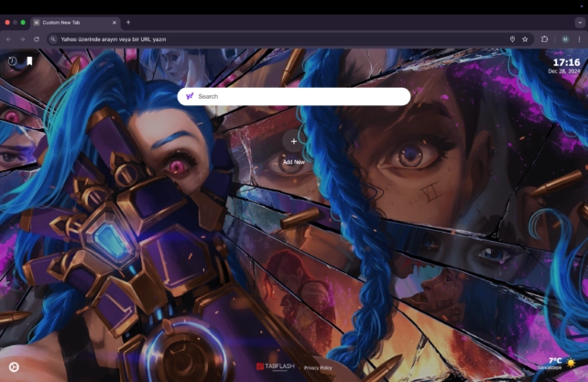
Task: Open the settings gear icon
Action: coord(14,366)
